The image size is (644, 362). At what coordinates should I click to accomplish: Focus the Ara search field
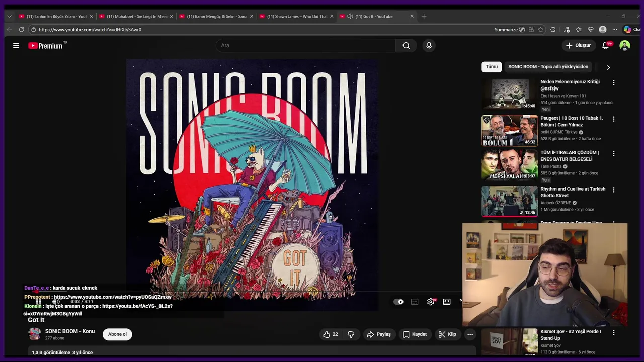click(x=306, y=46)
